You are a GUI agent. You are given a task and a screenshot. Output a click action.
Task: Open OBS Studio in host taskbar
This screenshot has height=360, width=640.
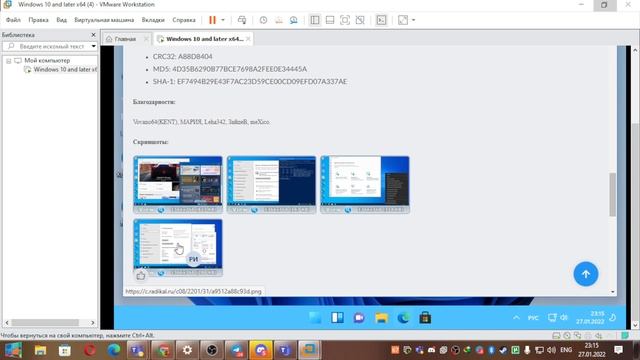click(x=211, y=350)
